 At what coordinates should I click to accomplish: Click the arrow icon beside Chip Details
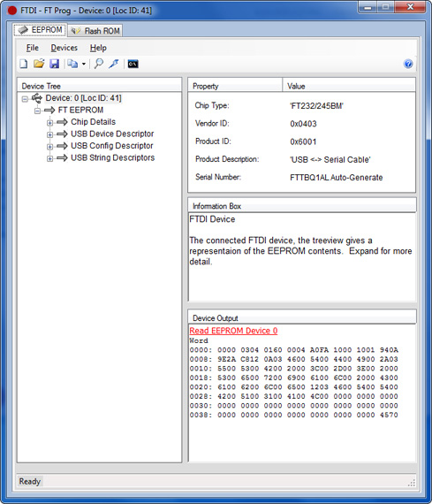[62, 122]
